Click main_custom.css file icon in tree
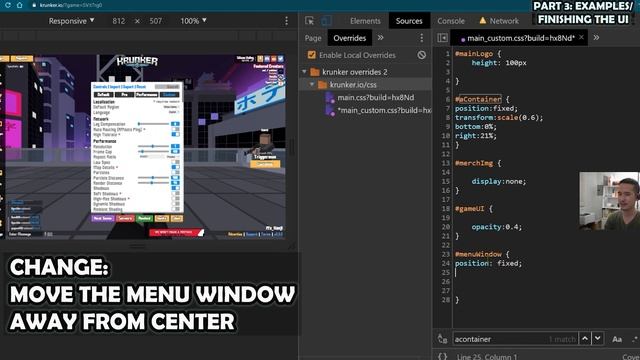This screenshot has height=360, width=640. (330, 110)
